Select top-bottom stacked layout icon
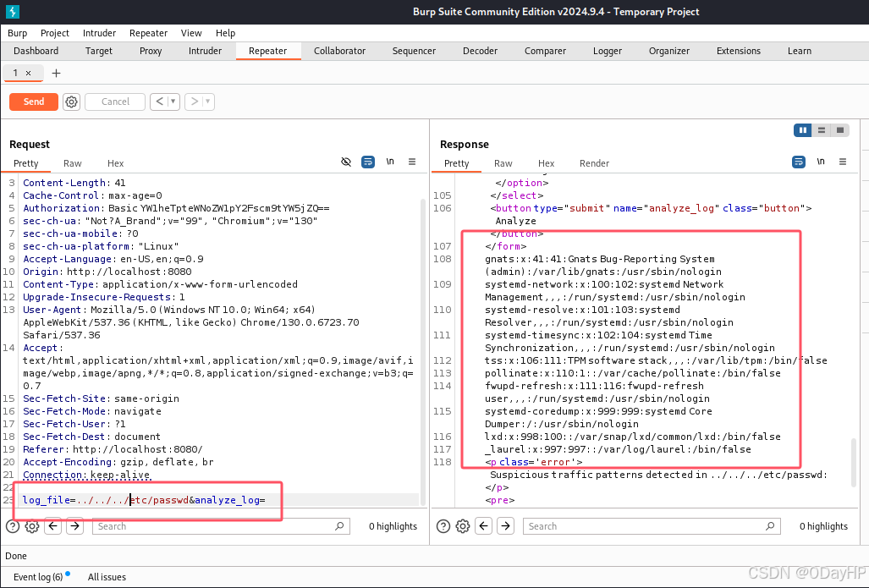869x588 pixels. tap(822, 130)
